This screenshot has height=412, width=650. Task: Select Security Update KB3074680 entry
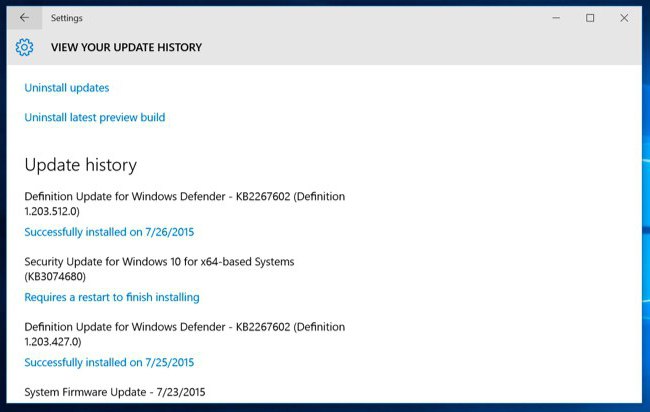159,269
